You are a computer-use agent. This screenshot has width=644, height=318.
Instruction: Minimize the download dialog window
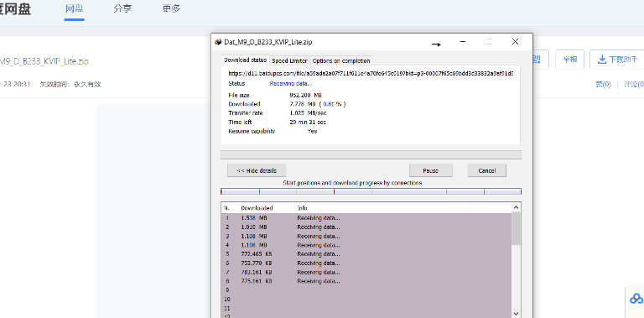coord(463,41)
